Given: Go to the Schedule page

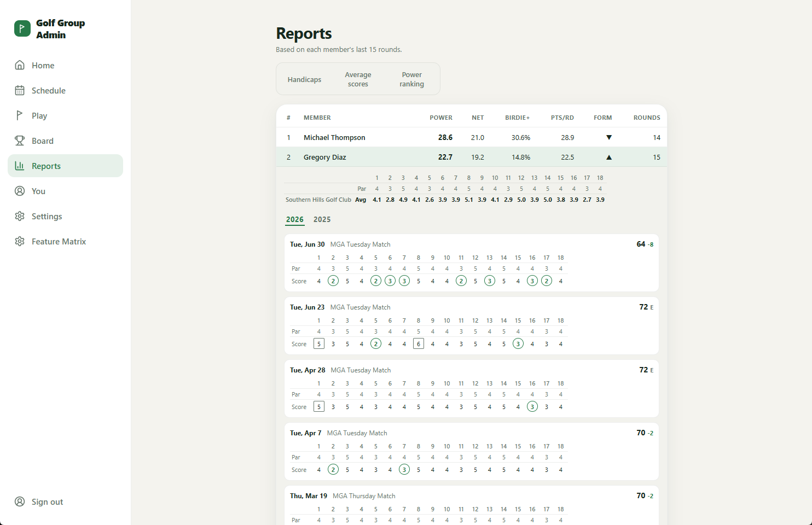Looking at the screenshot, I should click(x=65, y=90).
